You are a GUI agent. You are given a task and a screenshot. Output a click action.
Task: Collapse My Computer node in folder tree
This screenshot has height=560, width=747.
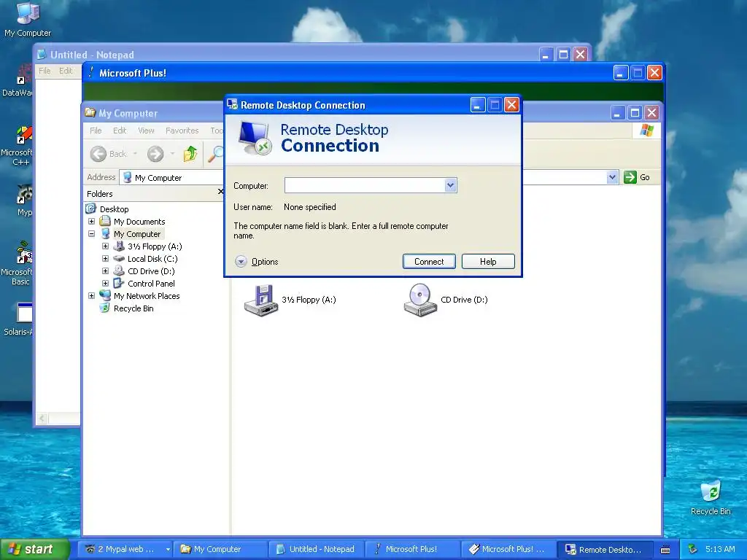(91, 234)
